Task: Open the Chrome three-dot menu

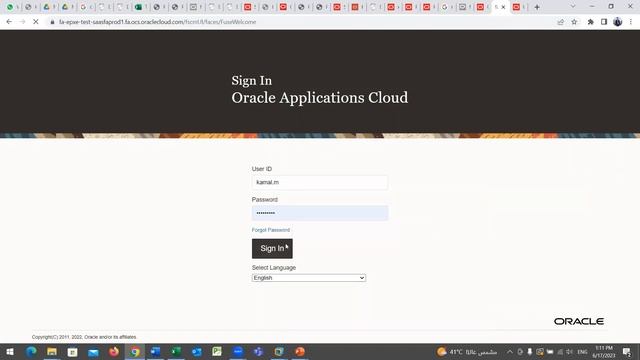Action: click(631, 22)
